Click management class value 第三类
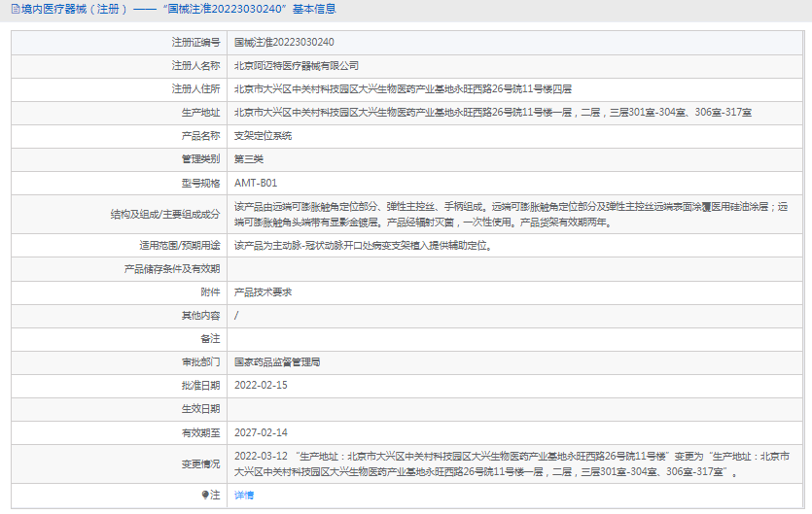 [249, 159]
